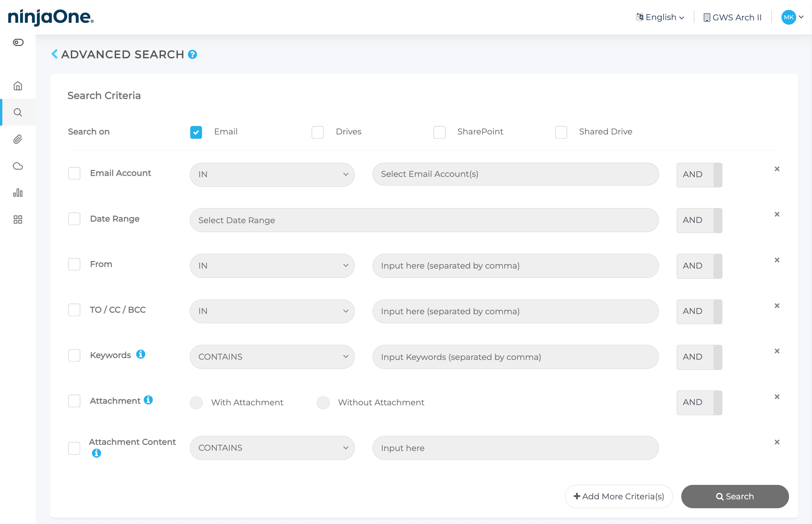Viewport: 812px width, 524px height.
Task: Toggle AND operator for Keywords row
Action: pos(699,357)
